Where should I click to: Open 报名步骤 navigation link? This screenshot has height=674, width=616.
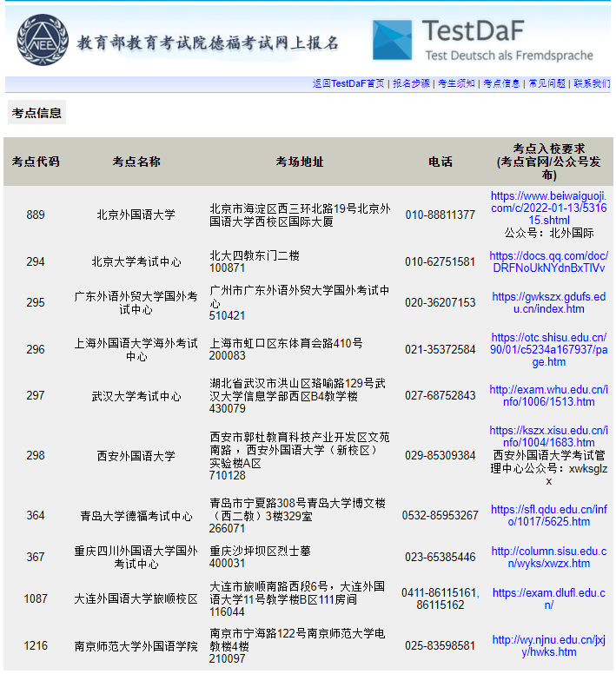point(411,83)
